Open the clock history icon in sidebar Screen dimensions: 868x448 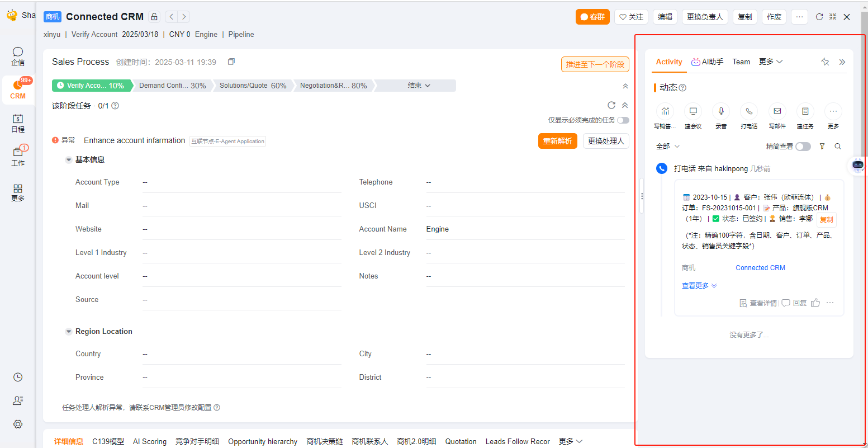click(18, 377)
